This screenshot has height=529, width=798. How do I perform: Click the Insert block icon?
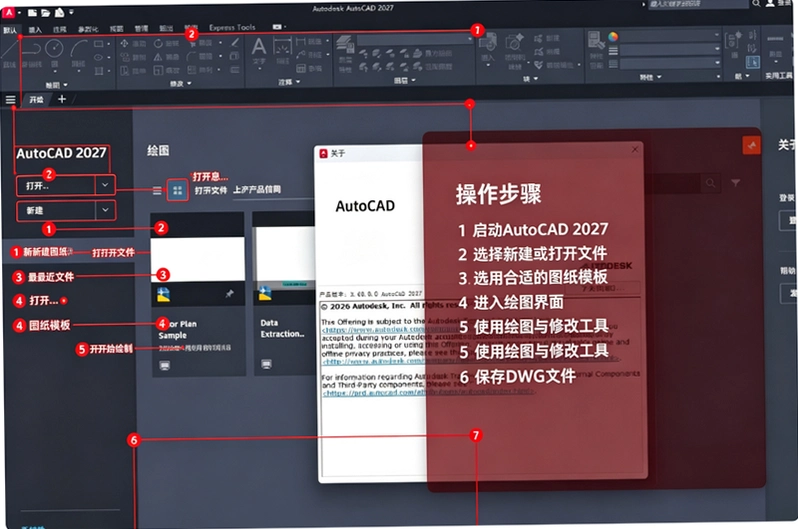488,43
